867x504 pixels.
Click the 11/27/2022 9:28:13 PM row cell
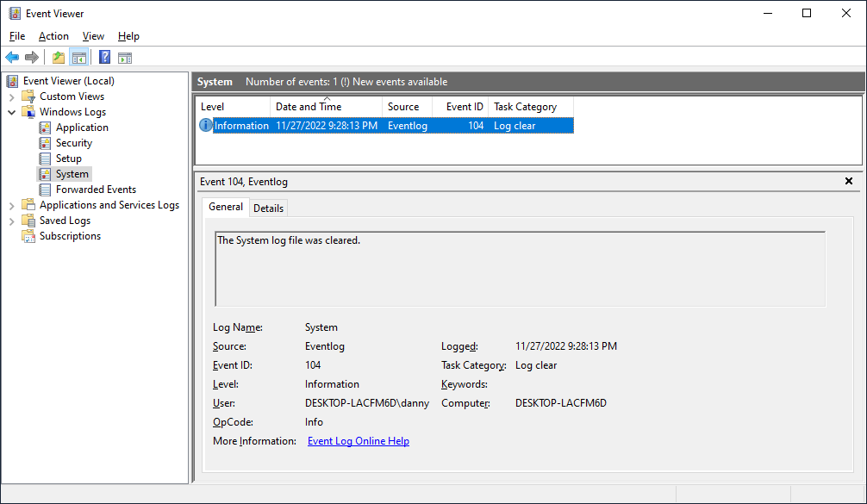[x=327, y=126]
